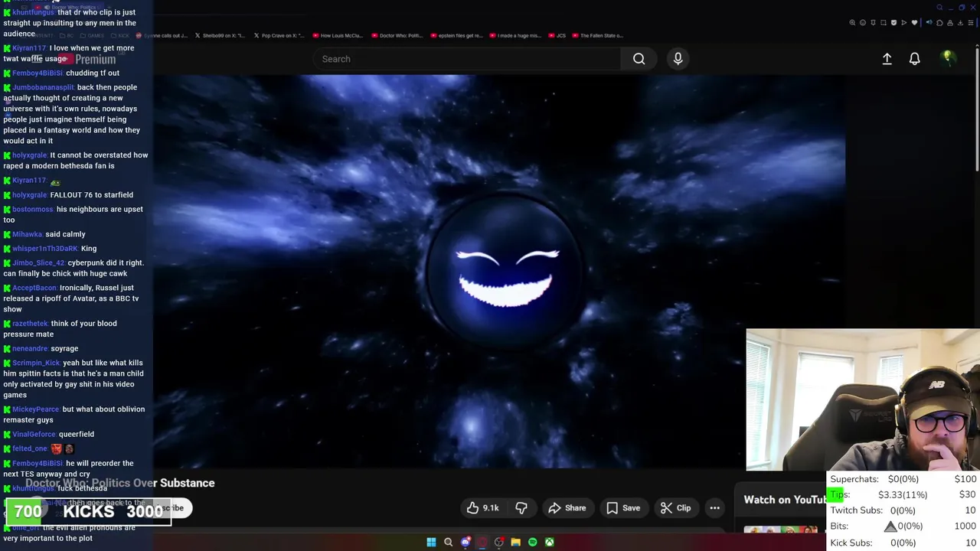Click the streamer webcam overlay
980x551 pixels.
coord(863,399)
